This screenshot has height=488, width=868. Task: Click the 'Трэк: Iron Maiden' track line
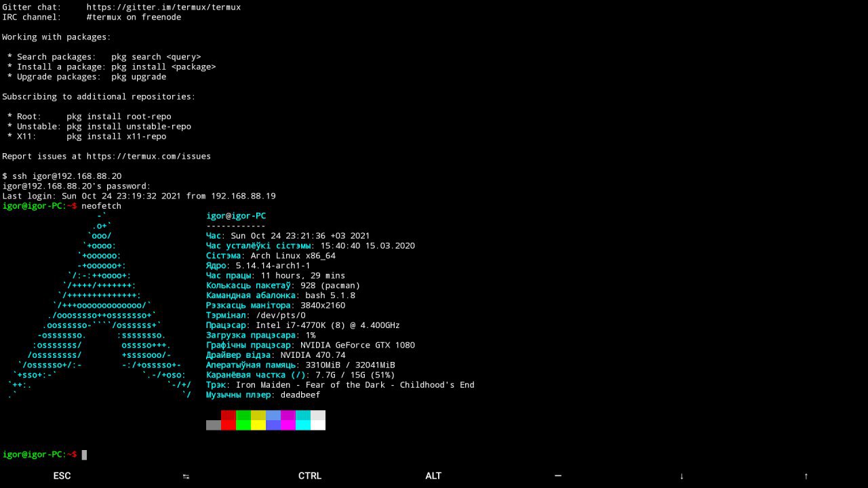tap(340, 385)
